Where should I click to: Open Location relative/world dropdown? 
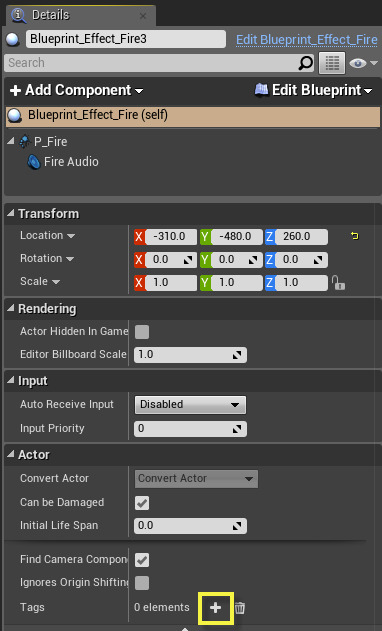47,235
